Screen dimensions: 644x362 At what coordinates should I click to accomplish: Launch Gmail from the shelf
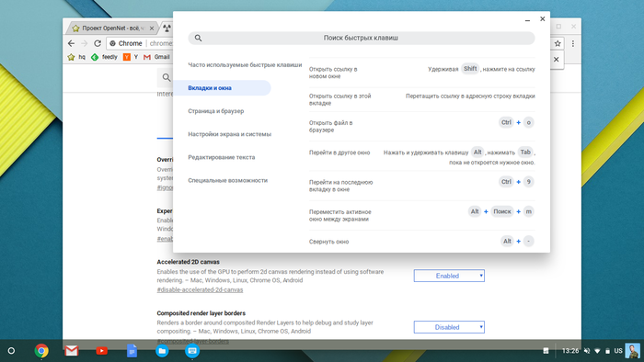[x=72, y=351]
